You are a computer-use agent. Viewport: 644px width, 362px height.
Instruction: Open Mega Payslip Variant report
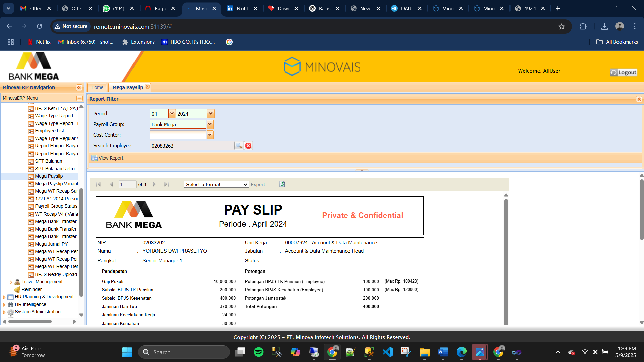[x=56, y=184]
